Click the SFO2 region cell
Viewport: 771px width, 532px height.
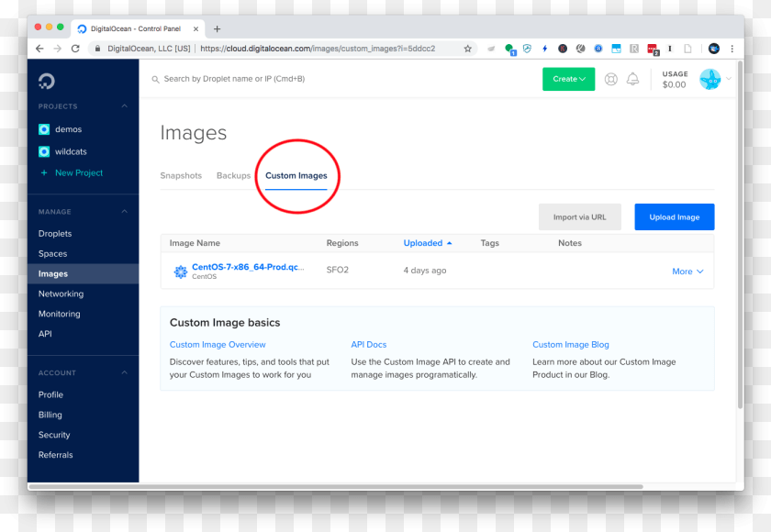[x=338, y=271]
